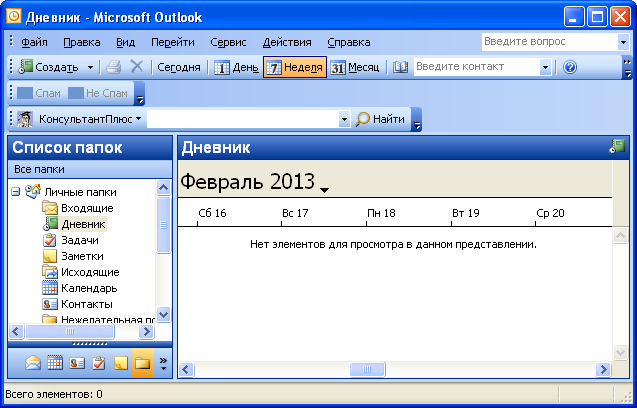The width and height of the screenshot is (637, 408).
Task: Click folder list horizontal scroll right arrow
Action: 146,332
